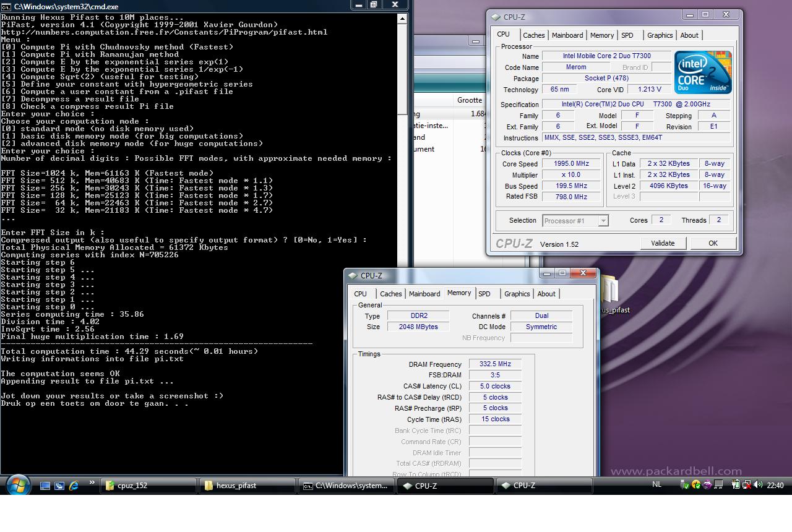Click the NL language bar indicator
The height and width of the screenshot is (532, 792).
pos(657,484)
